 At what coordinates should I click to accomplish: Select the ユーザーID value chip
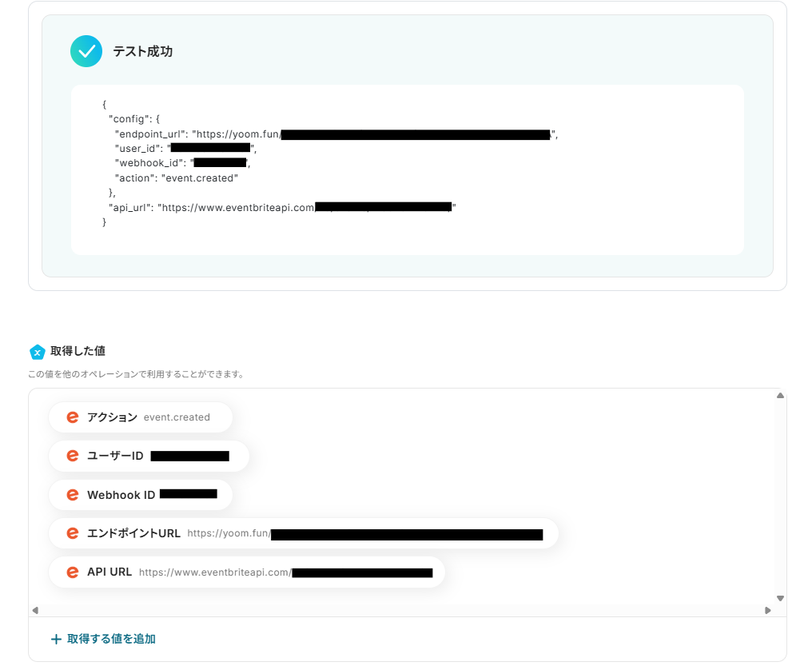[149, 456]
